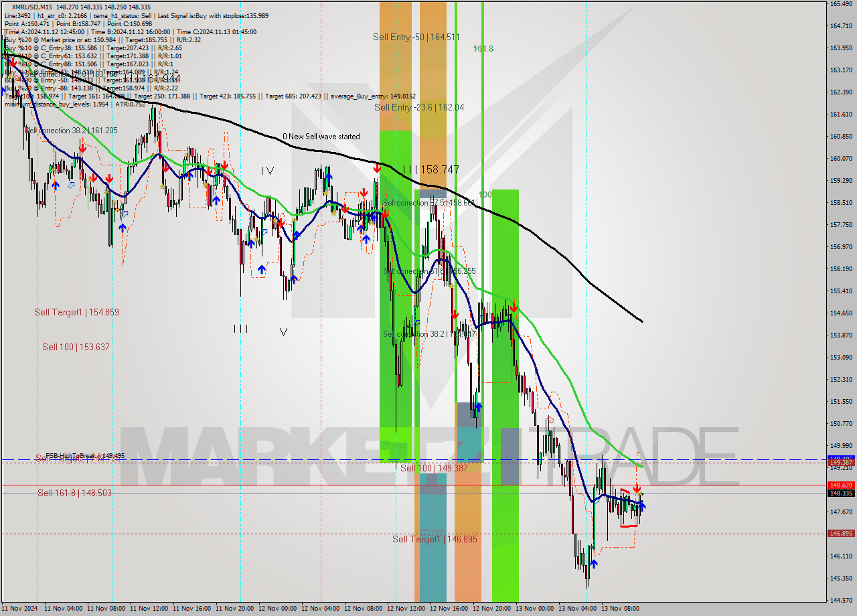Click the black 148.335 current price tag
Image resolution: width=857 pixels, height=616 pixels.
click(841, 493)
